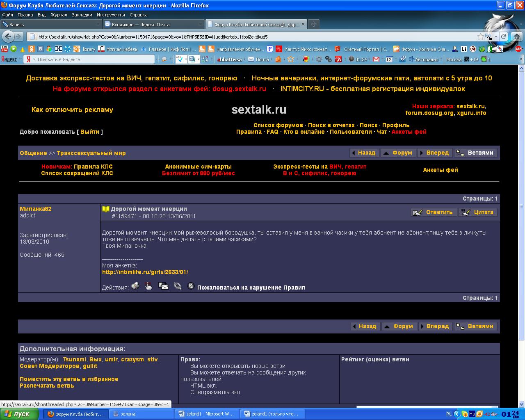Screen dimensions: 525x420
Task: Open the Закладки menu
Action: point(82,15)
